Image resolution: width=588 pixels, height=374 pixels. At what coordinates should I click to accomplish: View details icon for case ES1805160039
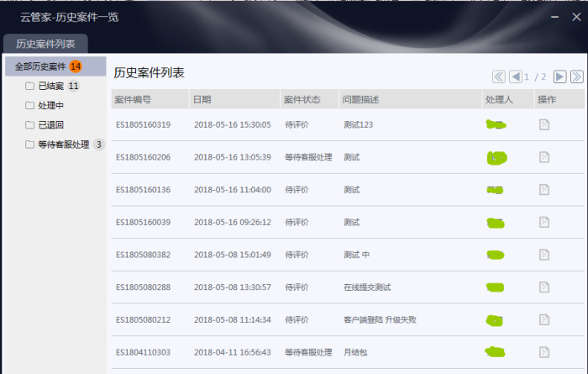(x=544, y=223)
